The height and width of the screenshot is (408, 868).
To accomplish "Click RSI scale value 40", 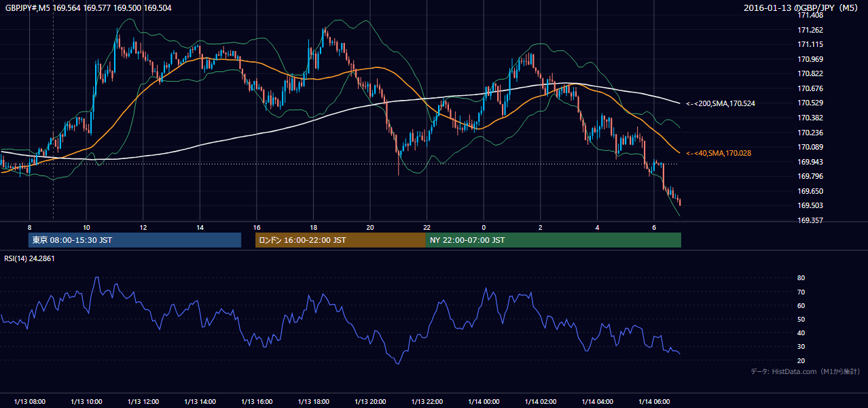I will point(801,333).
